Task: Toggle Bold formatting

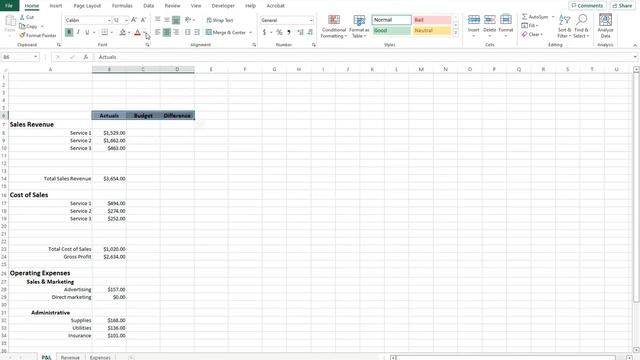Action: coord(69,32)
